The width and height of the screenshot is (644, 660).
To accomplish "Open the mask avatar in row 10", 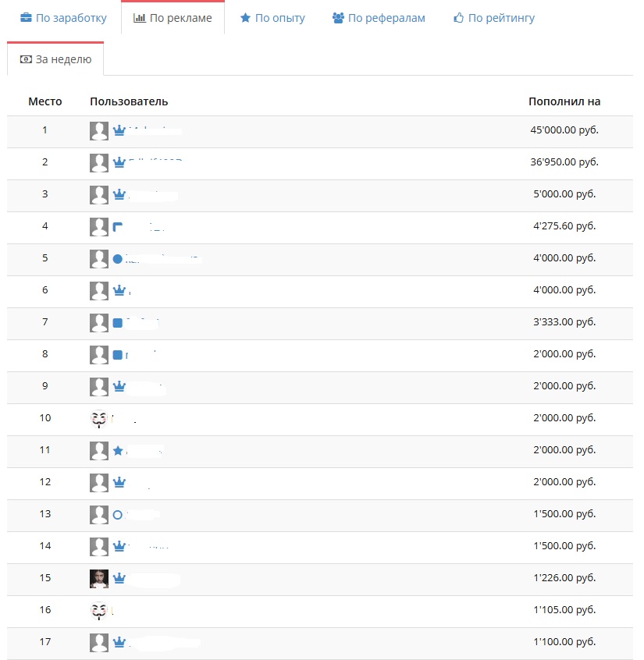I will [x=99, y=419].
